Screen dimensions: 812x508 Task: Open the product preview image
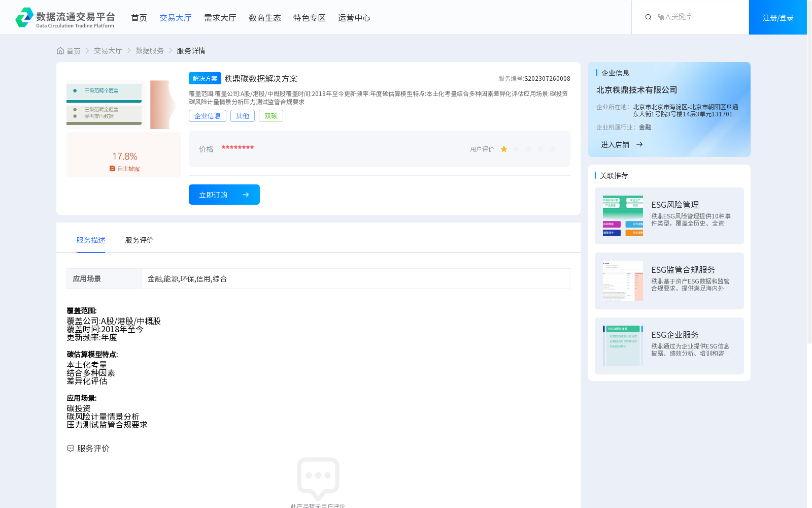coord(123,129)
